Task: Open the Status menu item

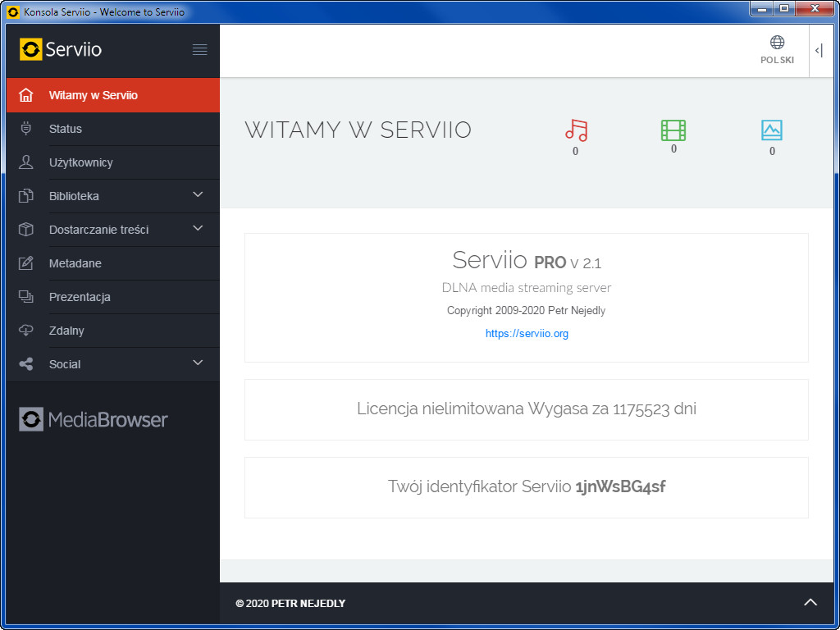Action: click(x=113, y=129)
